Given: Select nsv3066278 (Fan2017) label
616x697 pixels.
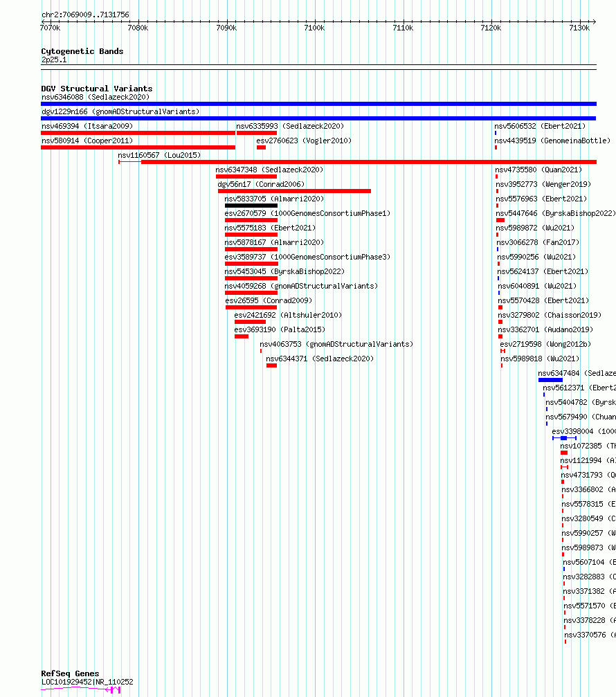Looking at the screenshot, I should [x=538, y=243].
